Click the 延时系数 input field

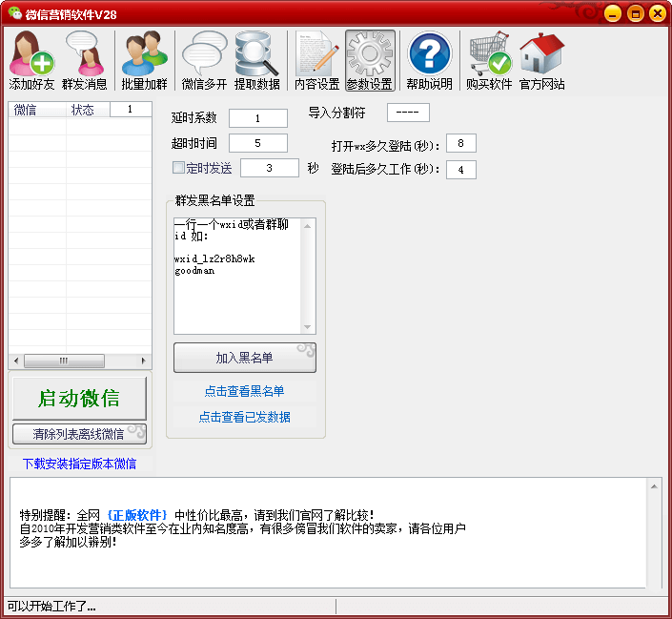pyautogui.click(x=258, y=118)
